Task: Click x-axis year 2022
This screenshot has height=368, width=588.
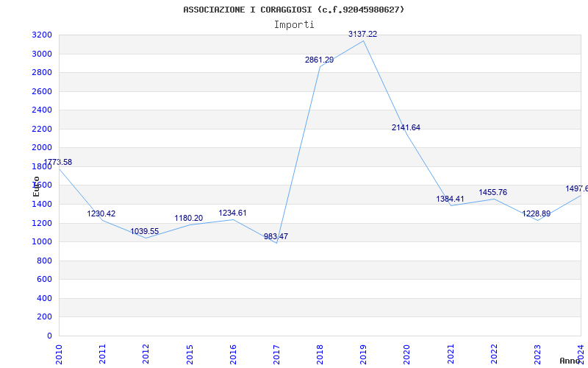Action: click(x=494, y=354)
